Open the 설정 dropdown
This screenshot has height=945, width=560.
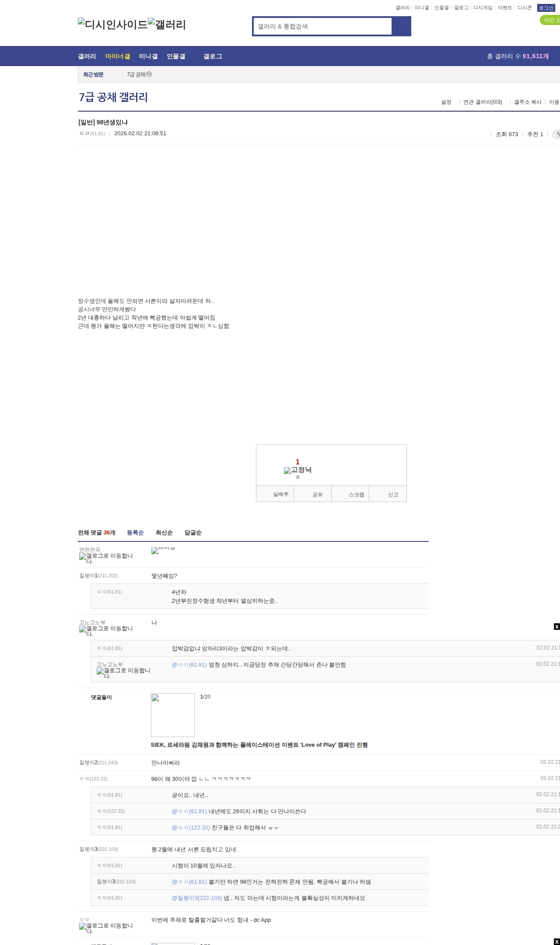446,102
